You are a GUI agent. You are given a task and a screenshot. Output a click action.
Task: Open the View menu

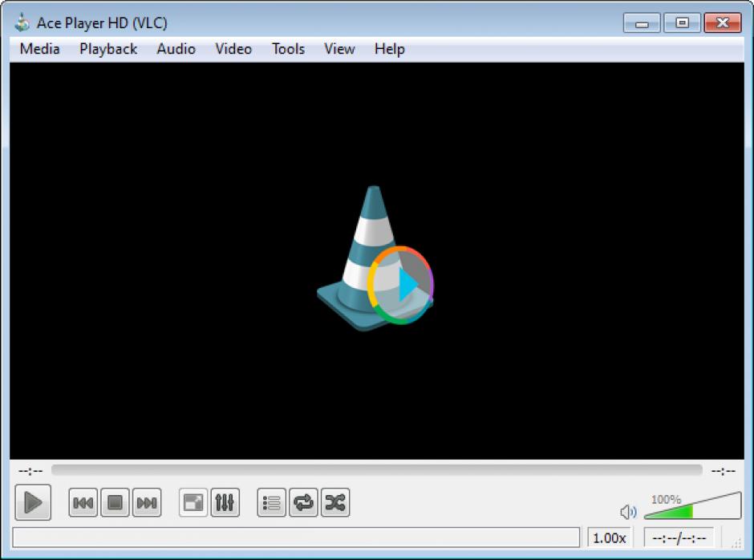pyautogui.click(x=339, y=49)
